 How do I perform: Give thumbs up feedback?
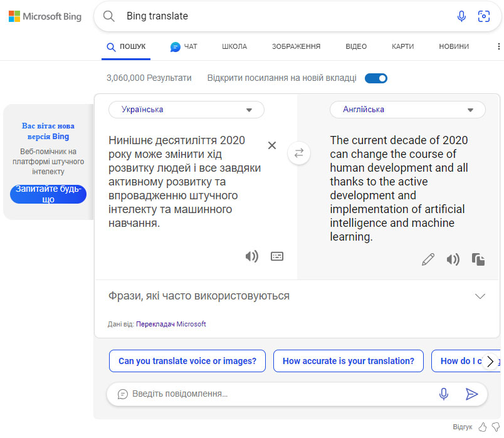[x=483, y=427]
